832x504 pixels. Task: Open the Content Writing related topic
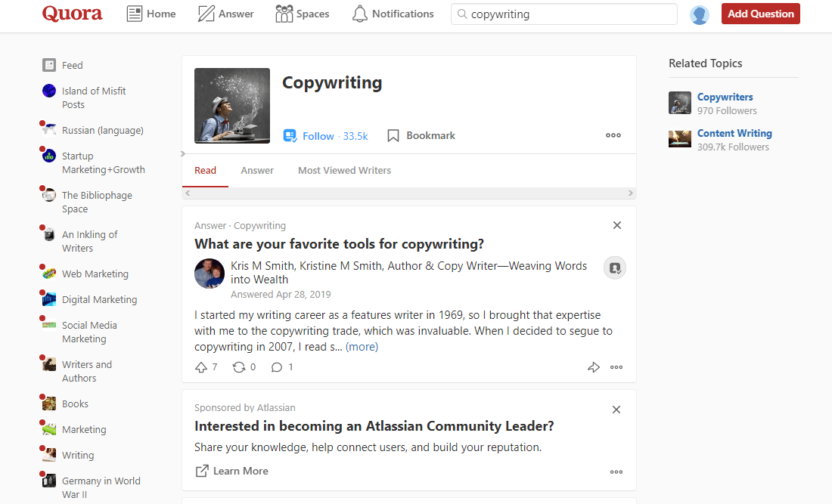[x=734, y=133]
